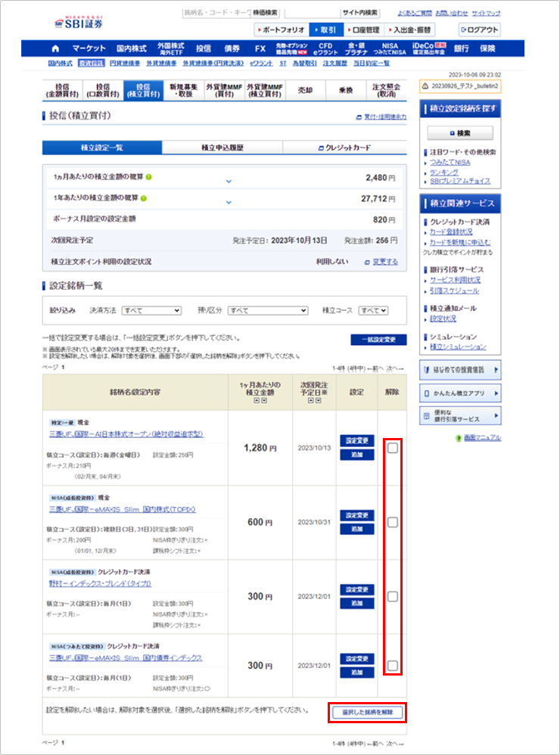Screen dimensions: 560x755
Task: Check 解除 box for 野村インデックス・ブレンド fund
Action: (392, 596)
